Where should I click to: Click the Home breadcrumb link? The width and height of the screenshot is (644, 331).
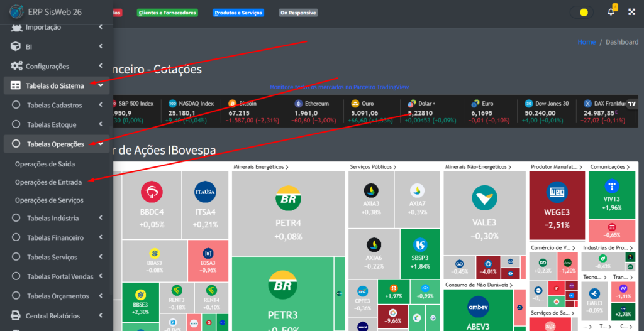tap(586, 42)
